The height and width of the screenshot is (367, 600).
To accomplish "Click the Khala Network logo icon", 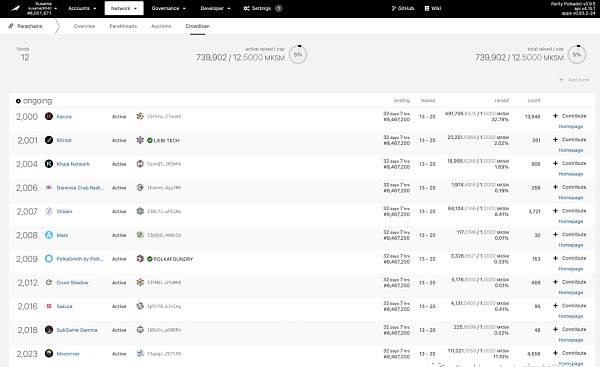I will [x=49, y=164].
